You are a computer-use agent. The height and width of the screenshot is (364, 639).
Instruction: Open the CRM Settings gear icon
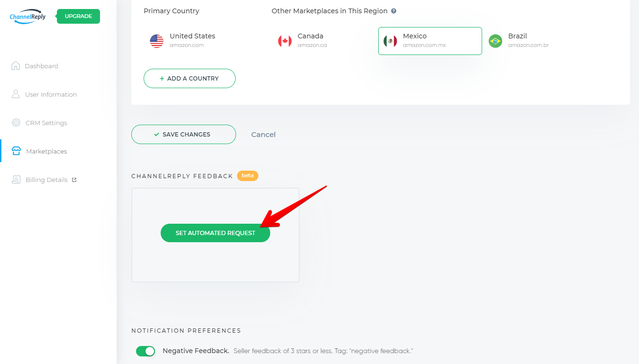coord(16,123)
